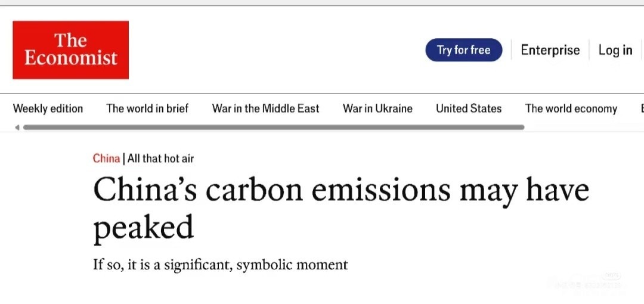Select War in the Middle East
This screenshot has width=644, height=304.
(x=265, y=108)
